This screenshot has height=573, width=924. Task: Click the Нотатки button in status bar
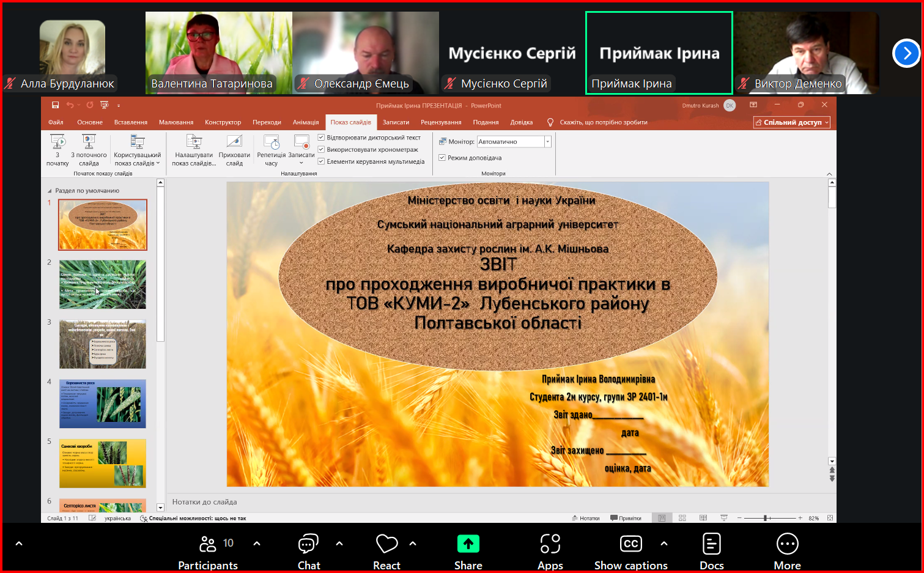coord(586,518)
